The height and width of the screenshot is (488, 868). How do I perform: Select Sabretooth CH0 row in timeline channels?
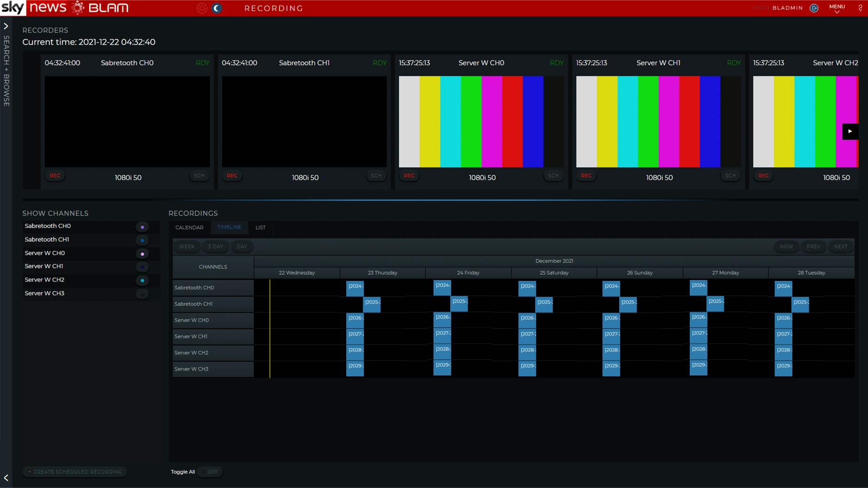tap(213, 287)
